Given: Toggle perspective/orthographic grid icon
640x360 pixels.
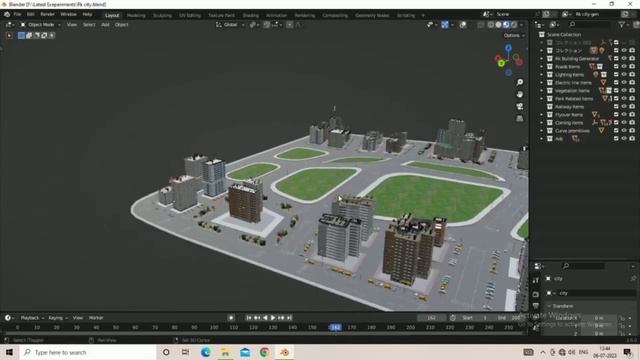Looking at the screenshot, I should (x=520, y=118).
